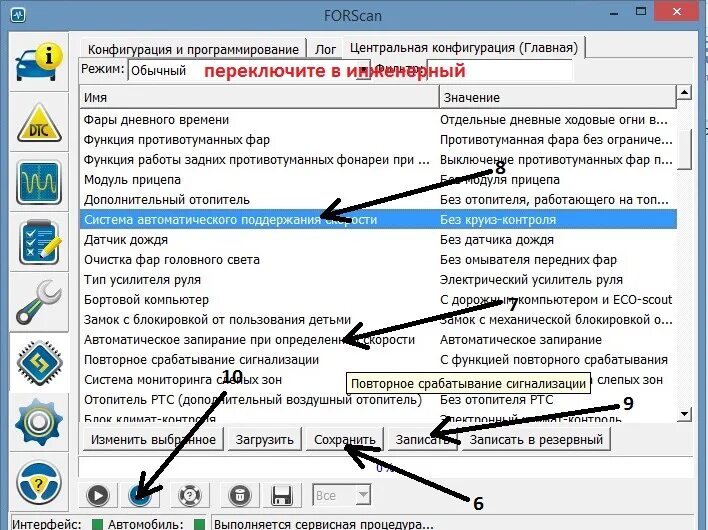The height and width of the screenshot is (530, 708).
Task: Select row Отопитель РТС
Action: [x=378, y=400]
